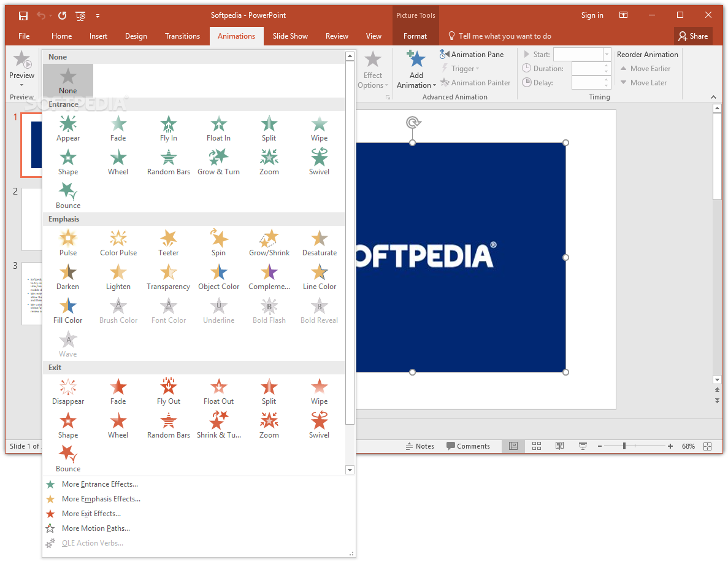Apply the Shrink & Turn exit effect
The image size is (728, 564).
pos(219,425)
